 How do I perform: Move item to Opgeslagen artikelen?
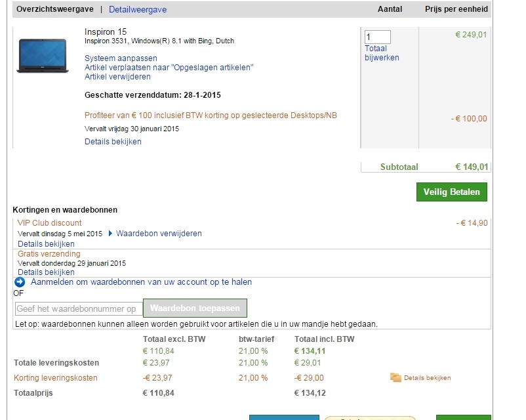(x=169, y=68)
